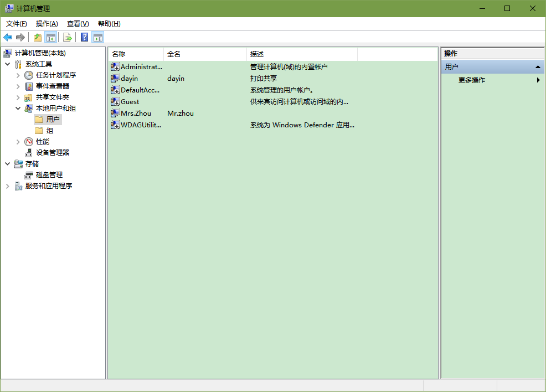Click the 事件查看器 icon in tree

29,86
